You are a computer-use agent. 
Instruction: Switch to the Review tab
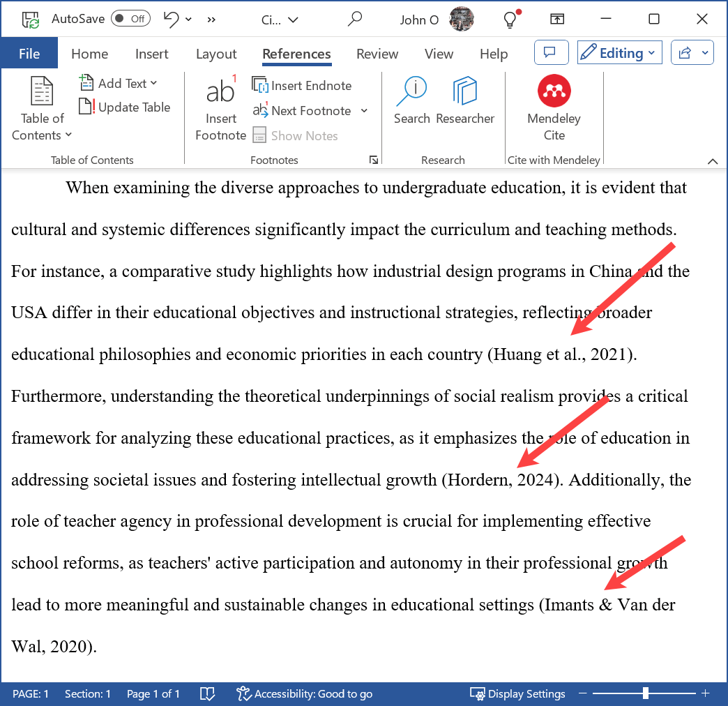(x=377, y=54)
